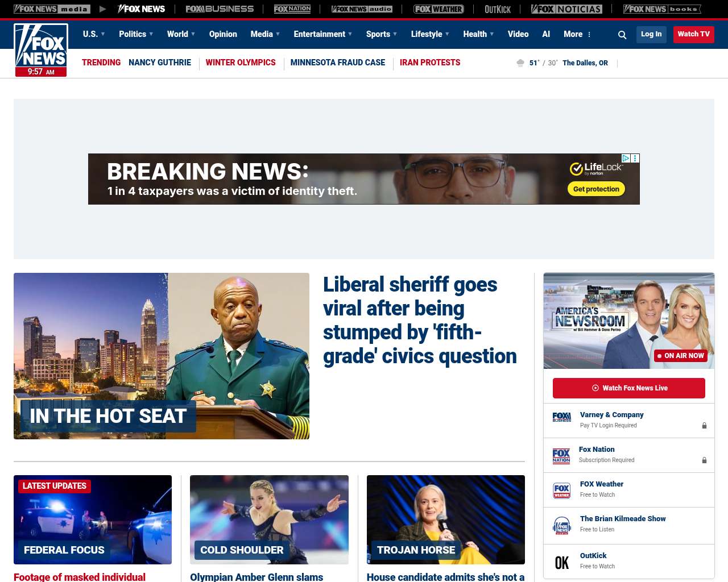Open the Fox Weather logo link
Screen dimensions: 728x582
pyautogui.click(x=439, y=9)
